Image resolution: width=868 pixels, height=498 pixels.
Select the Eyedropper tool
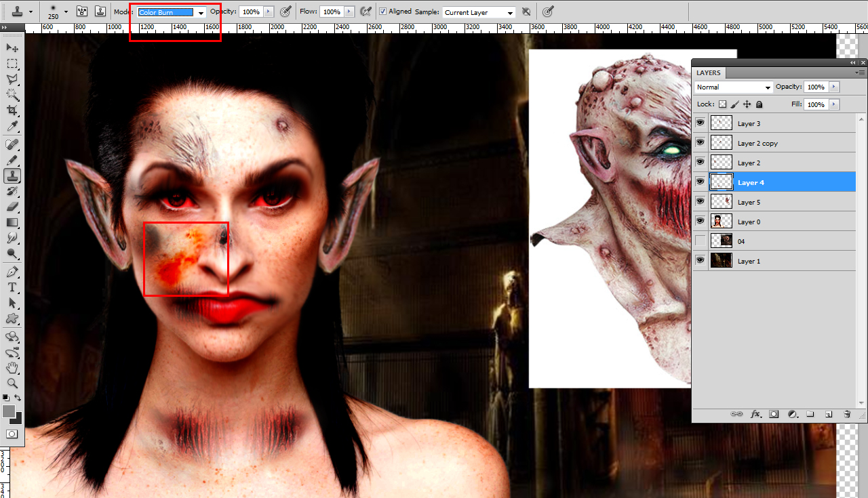pos(12,127)
